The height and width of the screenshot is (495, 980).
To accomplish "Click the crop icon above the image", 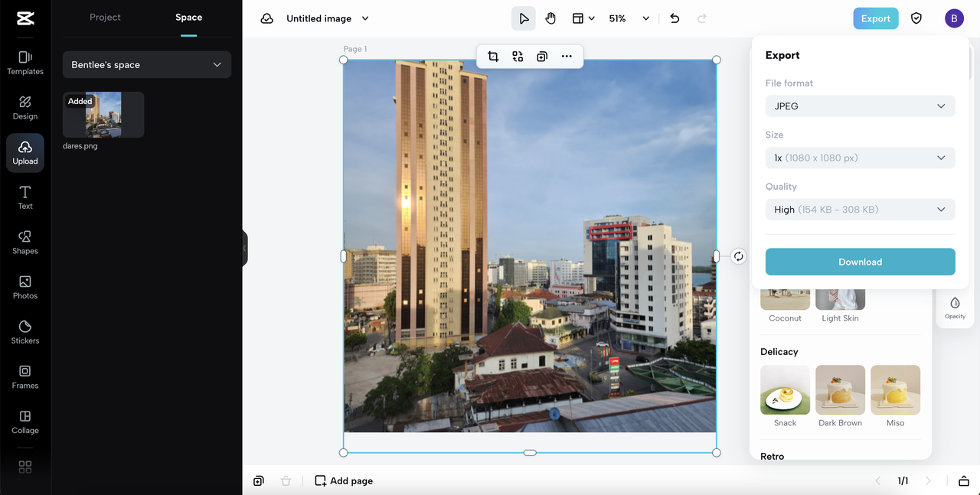I will pos(493,57).
